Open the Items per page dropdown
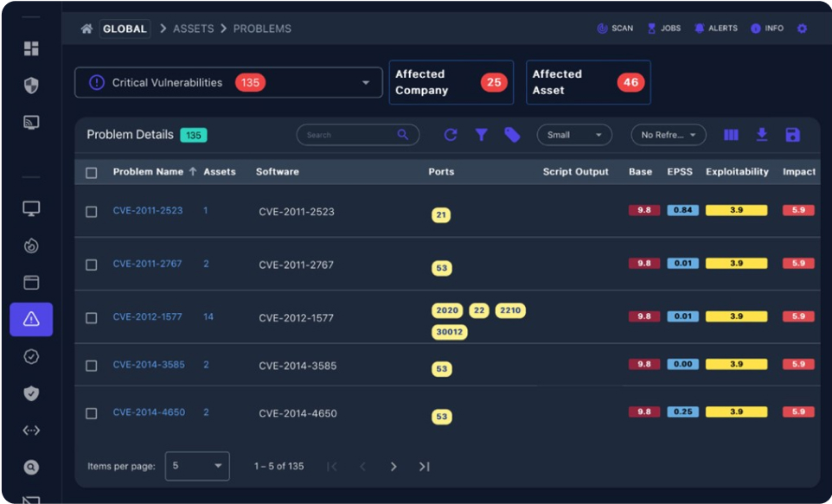Screen dimensions: 832x504 coord(197,466)
